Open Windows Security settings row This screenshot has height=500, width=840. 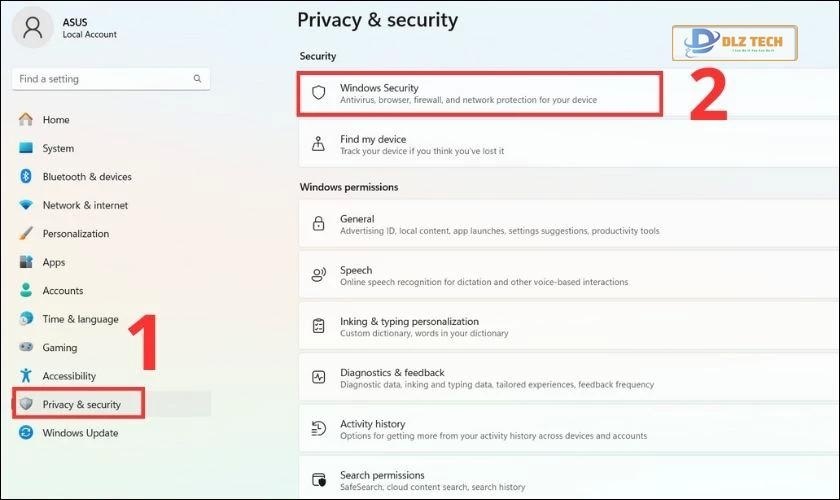[x=480, y=93]
